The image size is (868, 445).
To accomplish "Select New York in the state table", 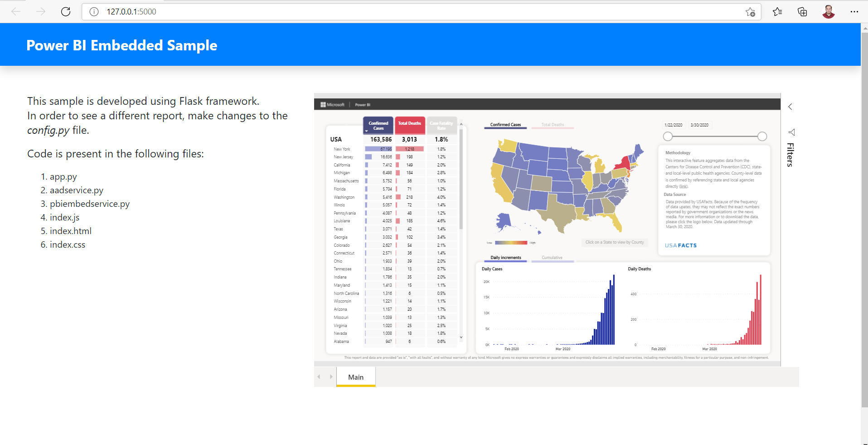I will tap(342, 149).
